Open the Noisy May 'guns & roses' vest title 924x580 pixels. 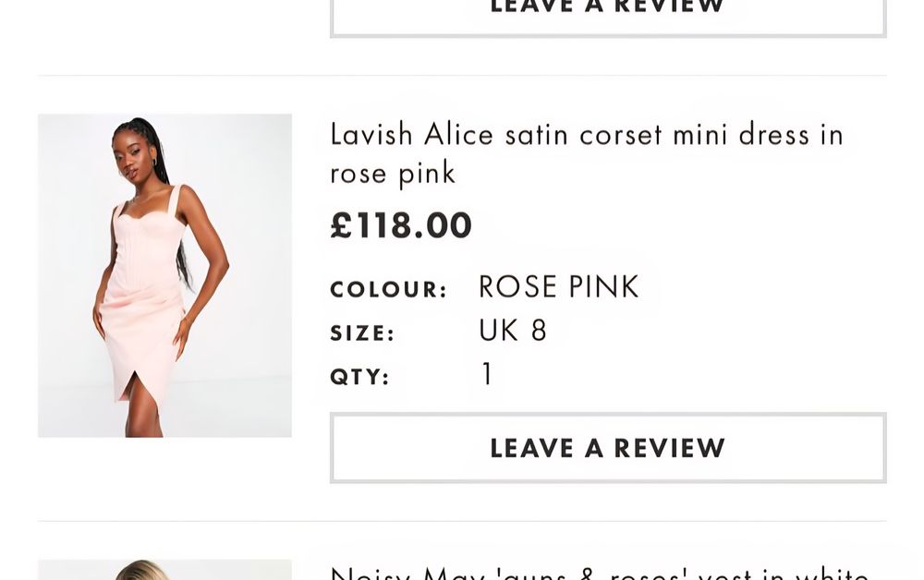599,573
